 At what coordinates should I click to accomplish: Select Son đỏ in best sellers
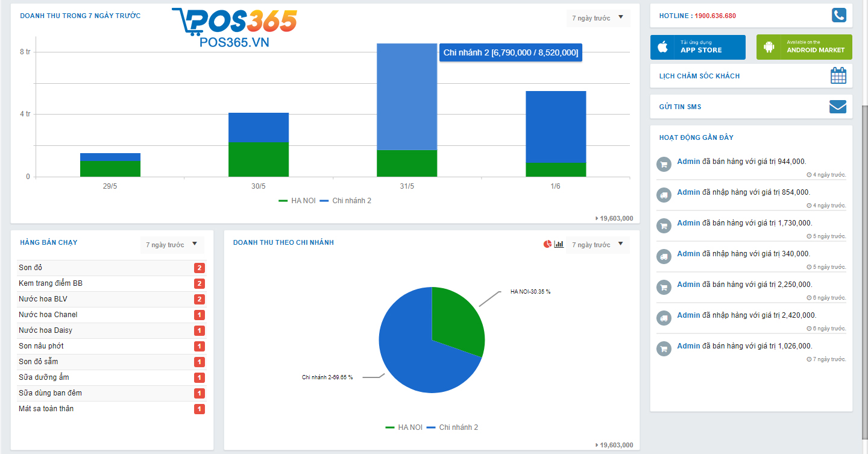coord(112,268)
